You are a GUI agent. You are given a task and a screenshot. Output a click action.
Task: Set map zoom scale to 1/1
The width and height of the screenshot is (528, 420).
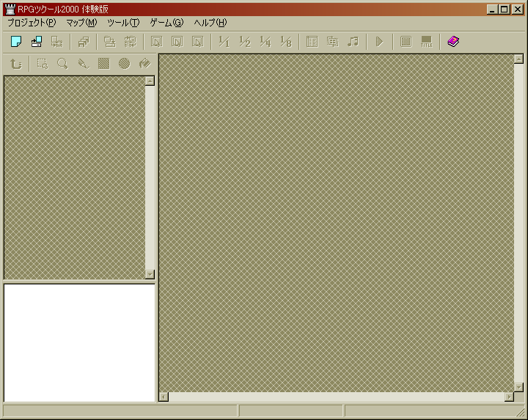pos(224,42)
